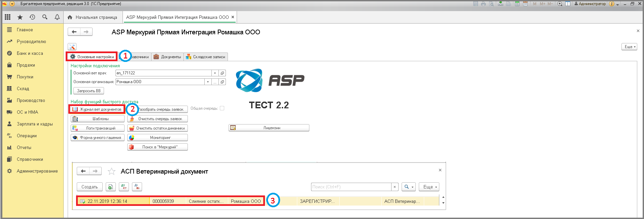Click the Шаблоны button
The width and height of the screenshot is (644, 219).
98,119
